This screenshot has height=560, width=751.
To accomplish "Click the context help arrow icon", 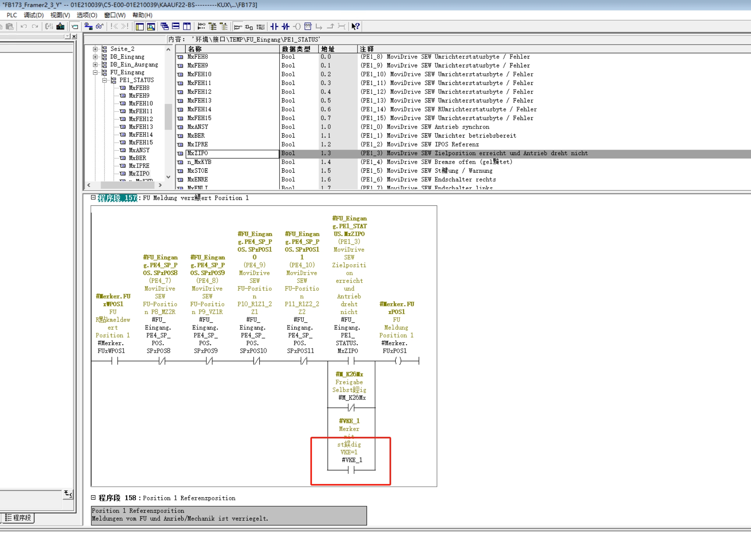I will [355, 26].
